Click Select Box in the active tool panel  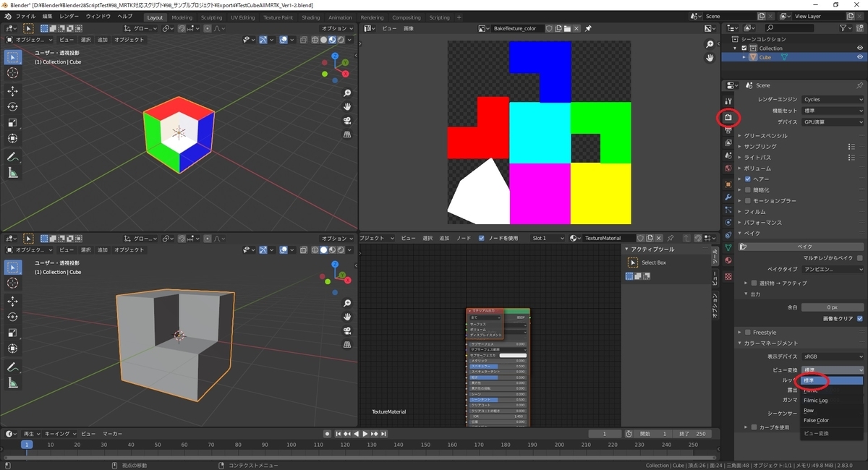[x=654, y=262]
